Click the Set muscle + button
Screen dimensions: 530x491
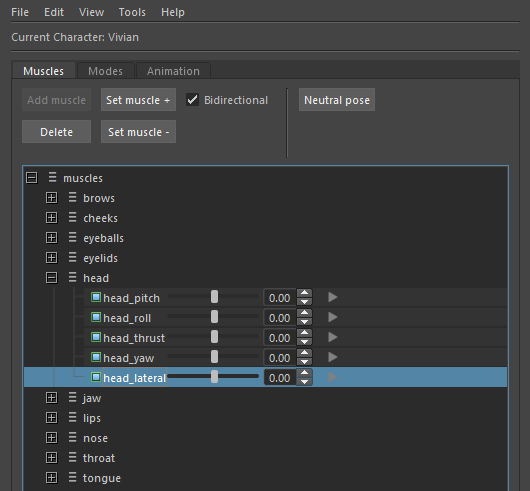pos(138,100)
